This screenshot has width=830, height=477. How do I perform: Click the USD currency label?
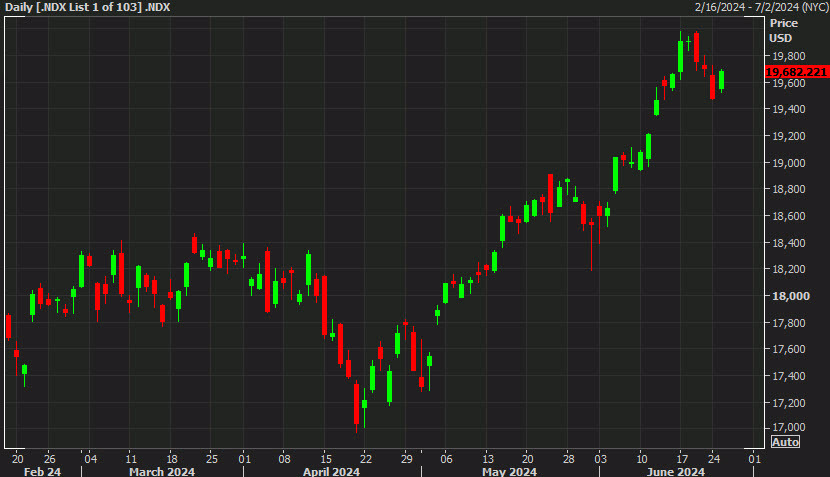(x=780, y=38)
